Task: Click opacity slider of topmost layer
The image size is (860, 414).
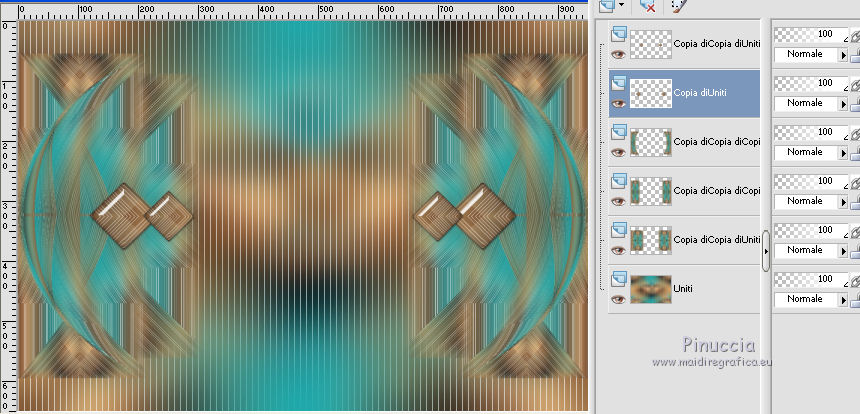Action: [x=811, y=35]
